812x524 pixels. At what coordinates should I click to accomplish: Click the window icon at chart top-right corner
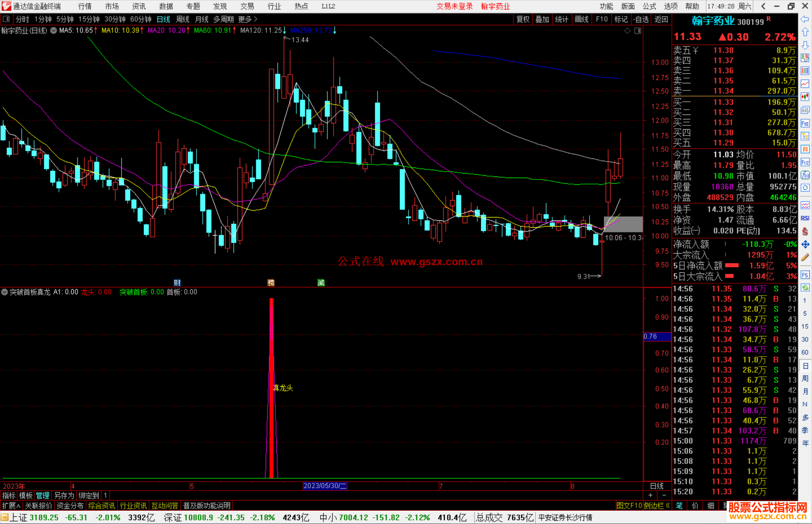[638, 31]
